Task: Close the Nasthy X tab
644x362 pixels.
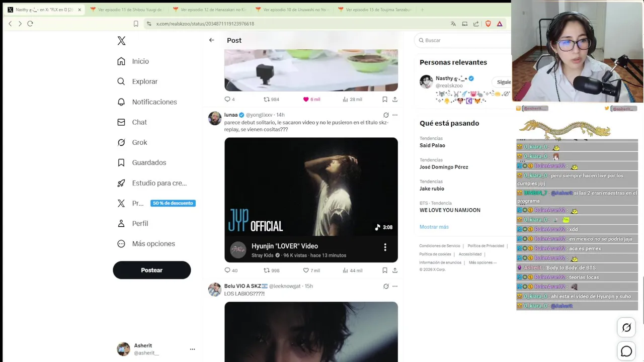Action: [x=79, y=10]
